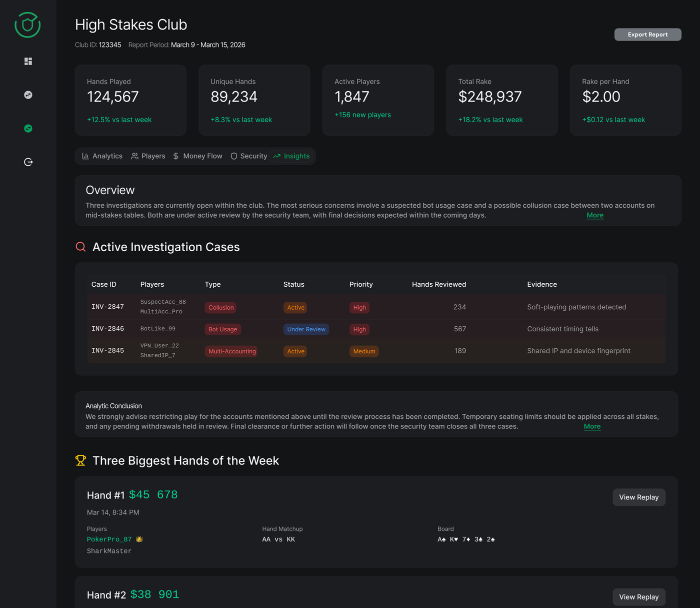Select case ID INV-2846
This screenshot has height=608, width=700.
pyautogui.click(x=107, y=329)
